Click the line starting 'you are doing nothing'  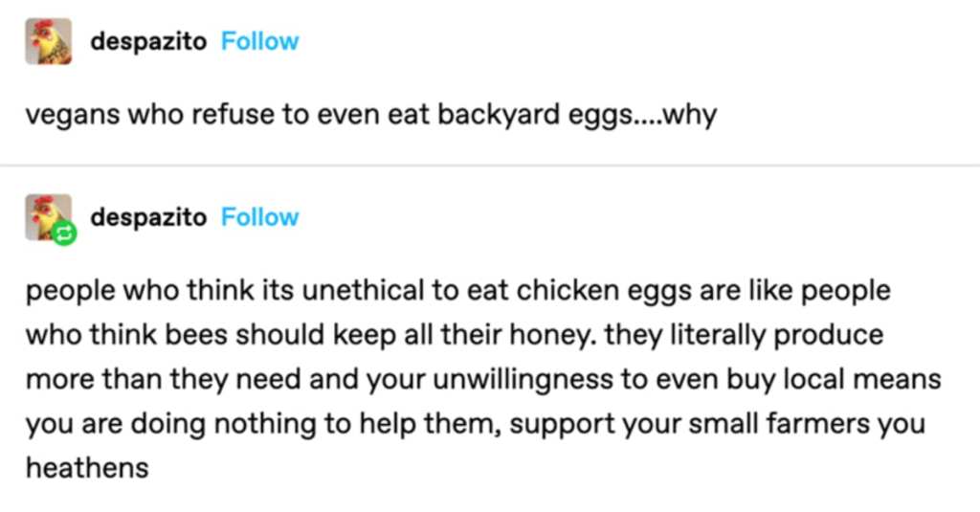(x=475, y=424)
